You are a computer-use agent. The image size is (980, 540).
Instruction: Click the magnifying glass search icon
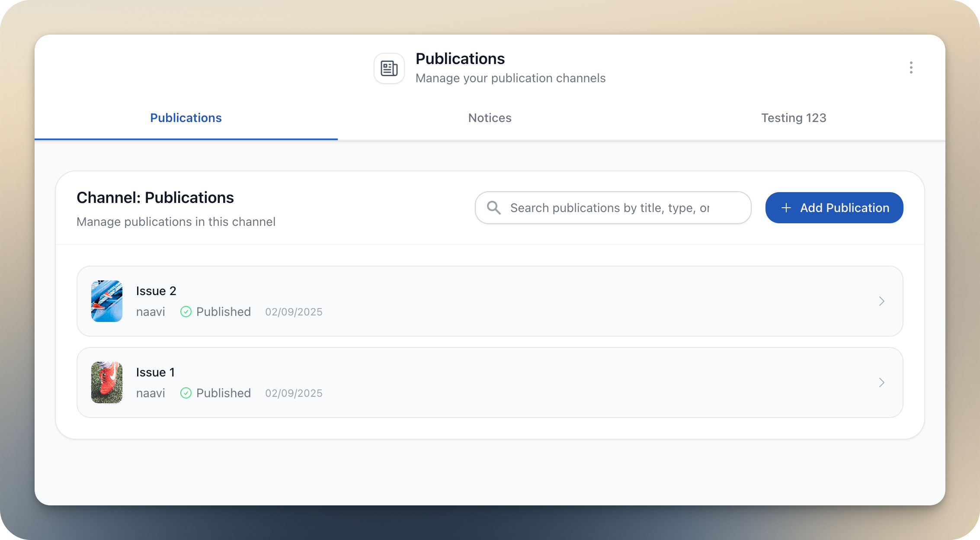point(493,208)
